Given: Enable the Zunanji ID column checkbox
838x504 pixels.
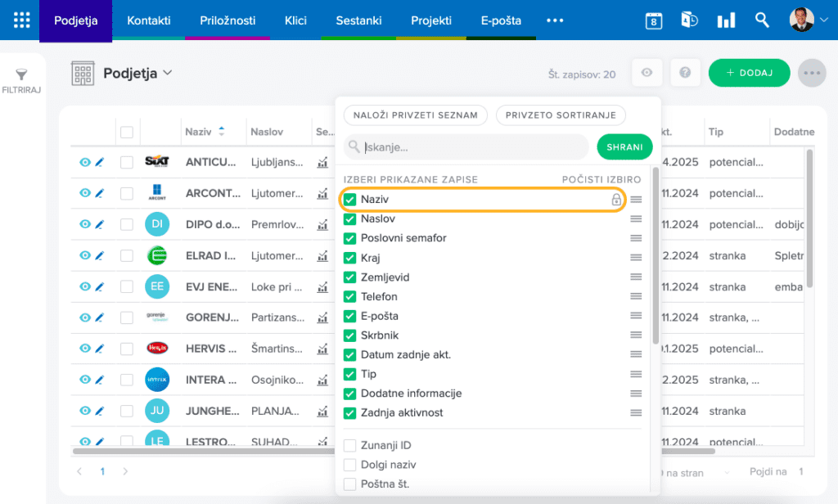Looking at the screenshot, I should [350, 445].
